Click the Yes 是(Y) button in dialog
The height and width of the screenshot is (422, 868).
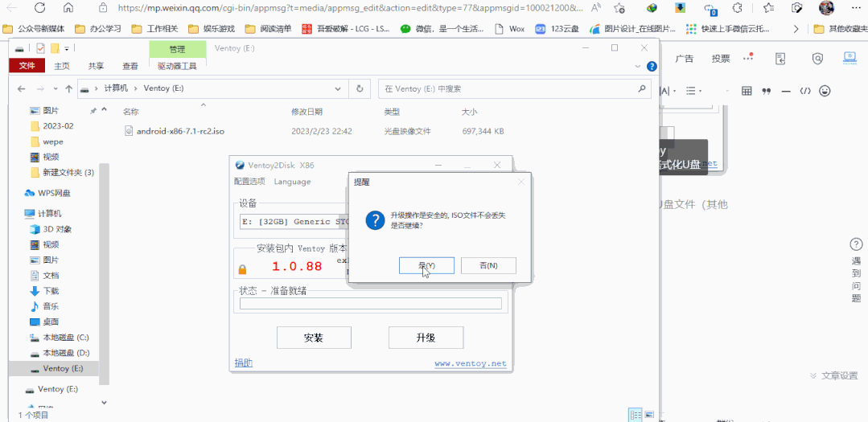426,265
